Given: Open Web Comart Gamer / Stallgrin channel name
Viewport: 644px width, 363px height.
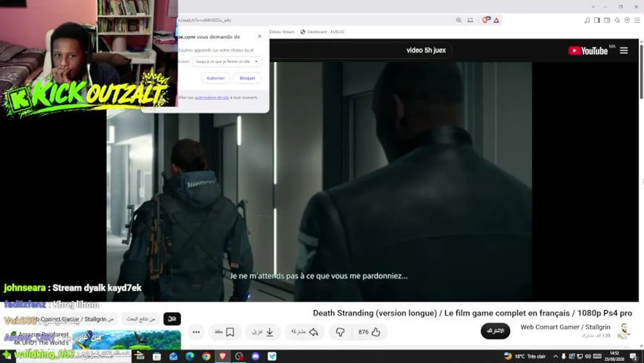Looking at the screenshot, I should (x=565, y=327).
